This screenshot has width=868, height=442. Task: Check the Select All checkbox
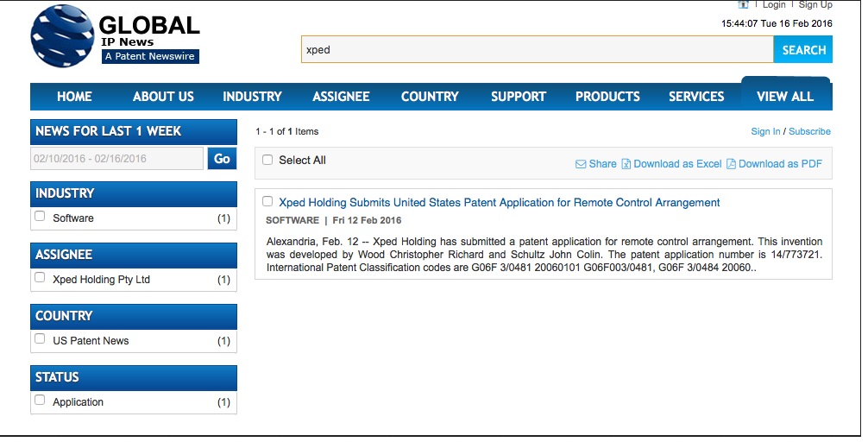pos(267,160)
